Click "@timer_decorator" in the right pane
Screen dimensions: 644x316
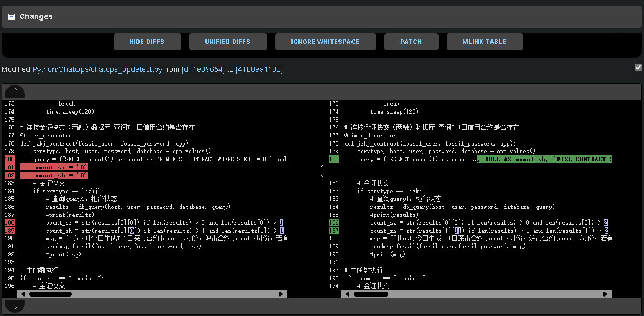(x=370, y=135)
